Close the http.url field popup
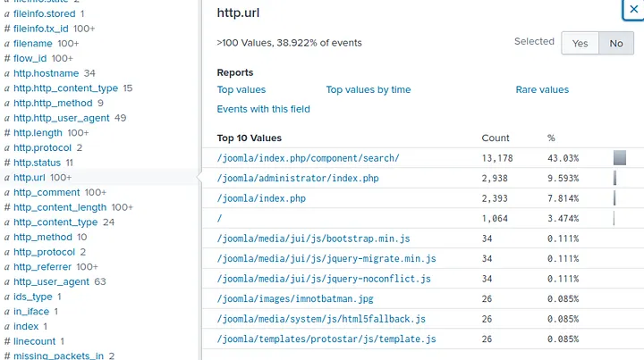This screenshot has height=360, width=644. (x=633, y=8)
